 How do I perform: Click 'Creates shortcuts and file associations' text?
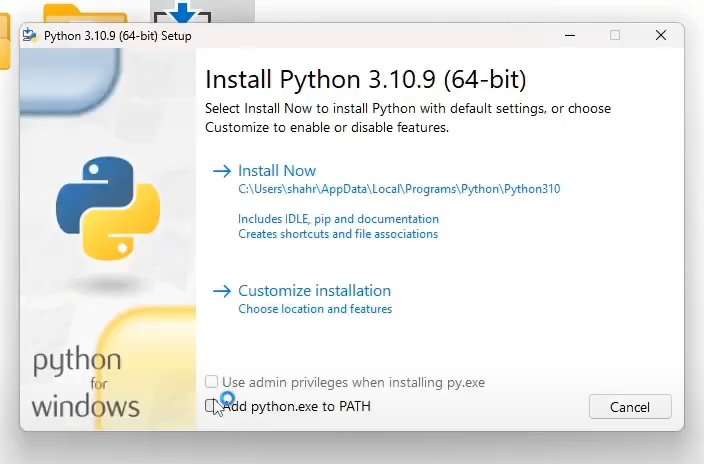(x=338, y=234)
